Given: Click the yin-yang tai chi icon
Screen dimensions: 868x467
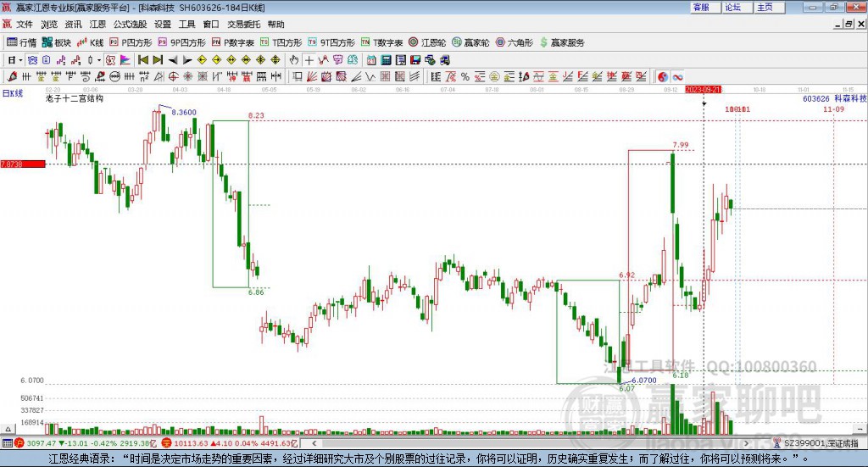Looking at the screenshot, I should tap(663, 77).
